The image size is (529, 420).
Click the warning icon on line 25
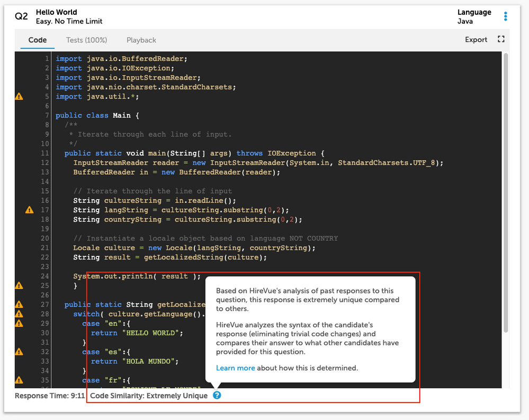[x=19, y=286]
